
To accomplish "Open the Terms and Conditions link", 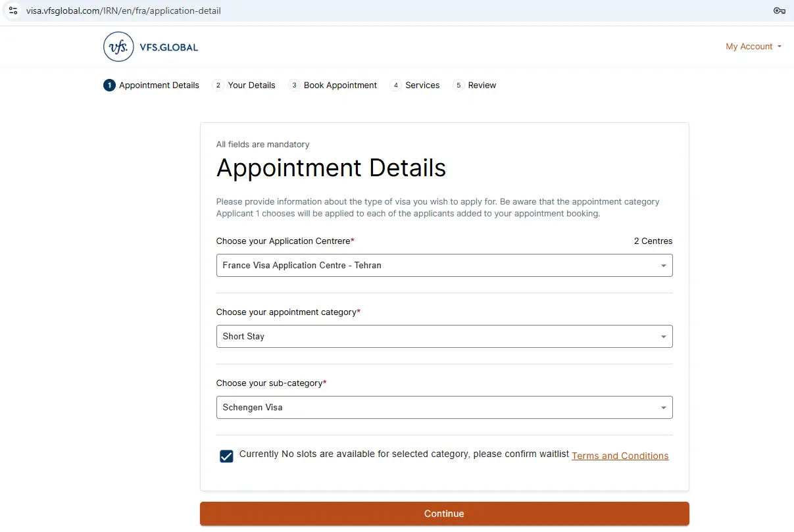I will 620,456.
